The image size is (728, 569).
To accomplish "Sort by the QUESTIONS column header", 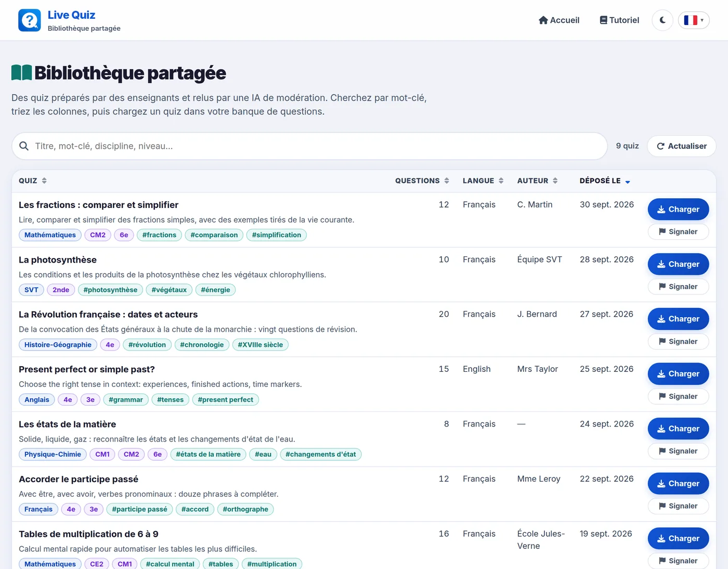I will (x=422, y=180).
